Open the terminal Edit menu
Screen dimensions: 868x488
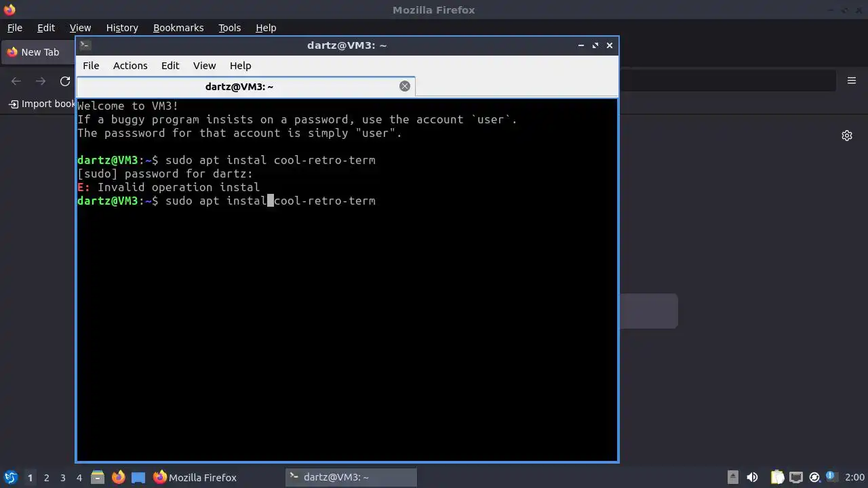pyautogui.click(x=170, y=66)
